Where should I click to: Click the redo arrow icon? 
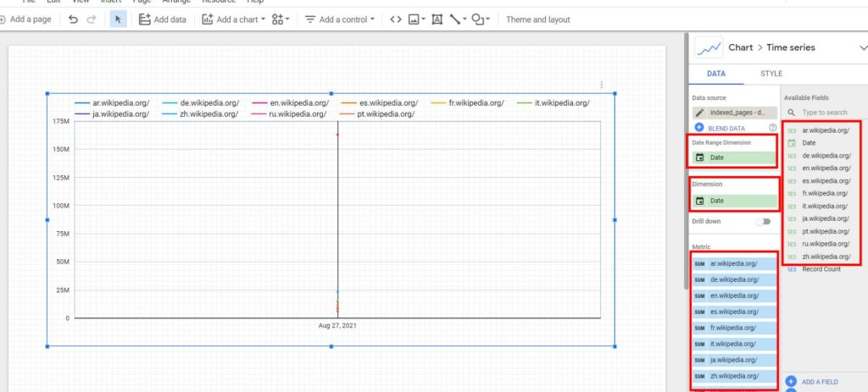(92, 19)
